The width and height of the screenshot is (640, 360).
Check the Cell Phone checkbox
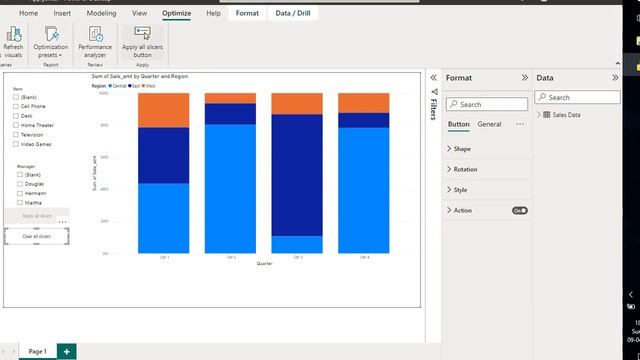[16, 107]
